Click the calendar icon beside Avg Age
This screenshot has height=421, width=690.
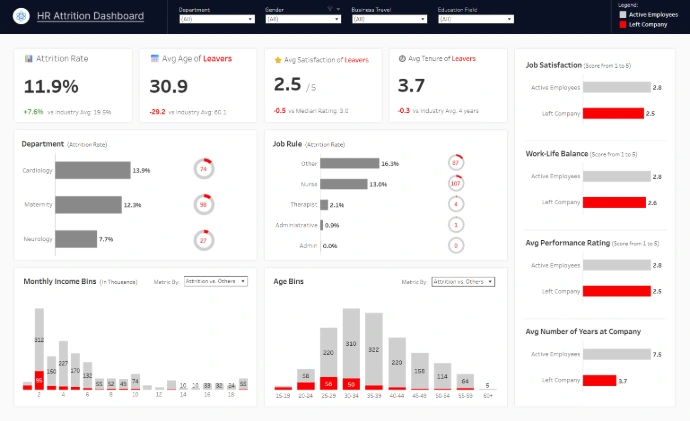(x=153, y=59)
